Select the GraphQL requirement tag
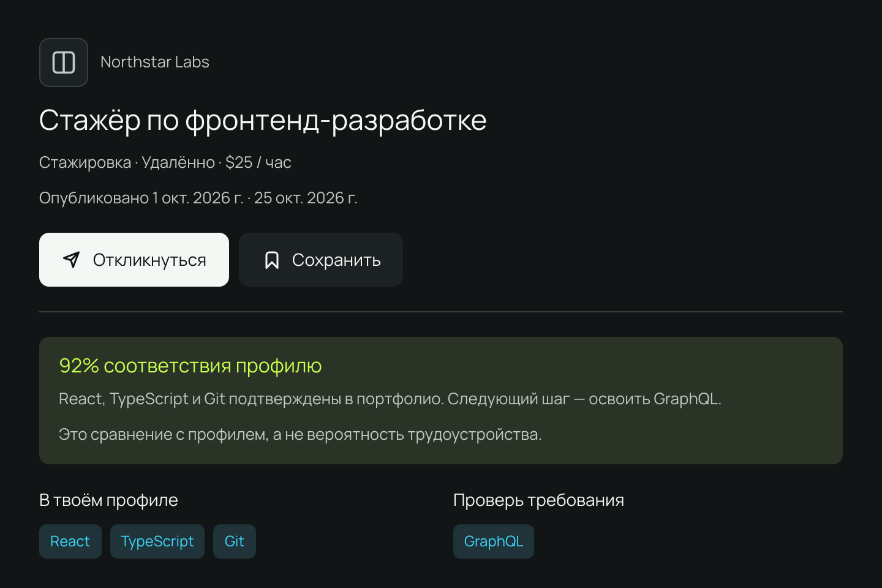The height and width of the screenshot is (588, 882). click(x=494, y=541)
